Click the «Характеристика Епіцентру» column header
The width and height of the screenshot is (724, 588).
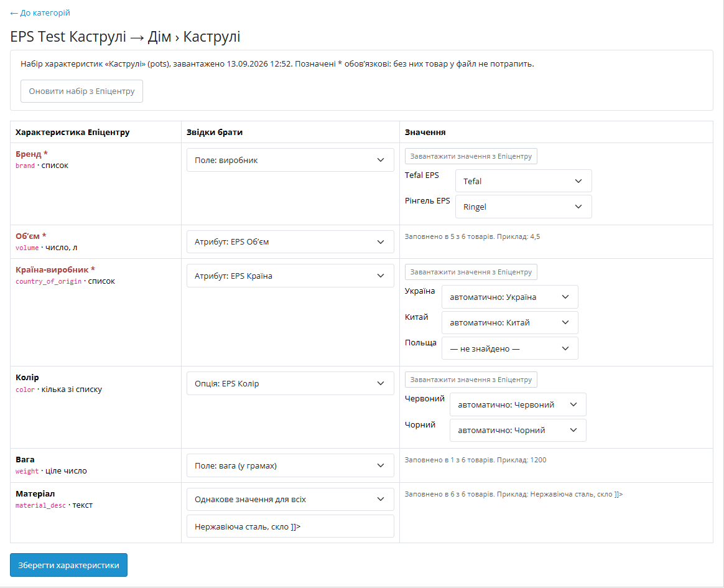73,132
